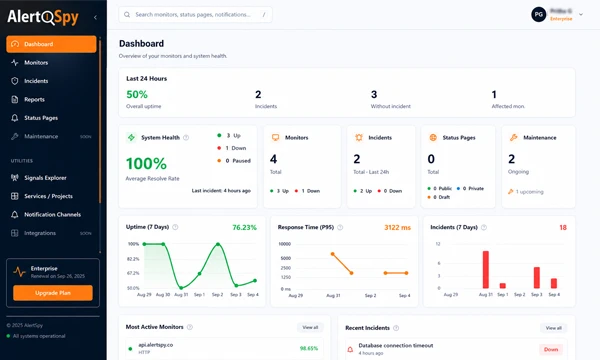
Task: Click the Maintenance wrench icon in sidebar
Action: pos(15,136)
